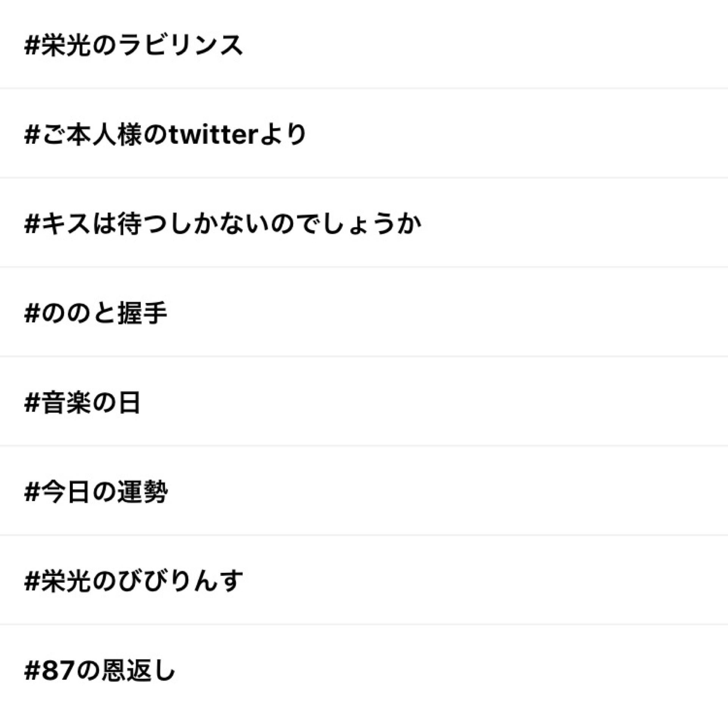The image size is (728, 712).
Task: Show results for #ののと握手
Action: [x=96, y=313]
